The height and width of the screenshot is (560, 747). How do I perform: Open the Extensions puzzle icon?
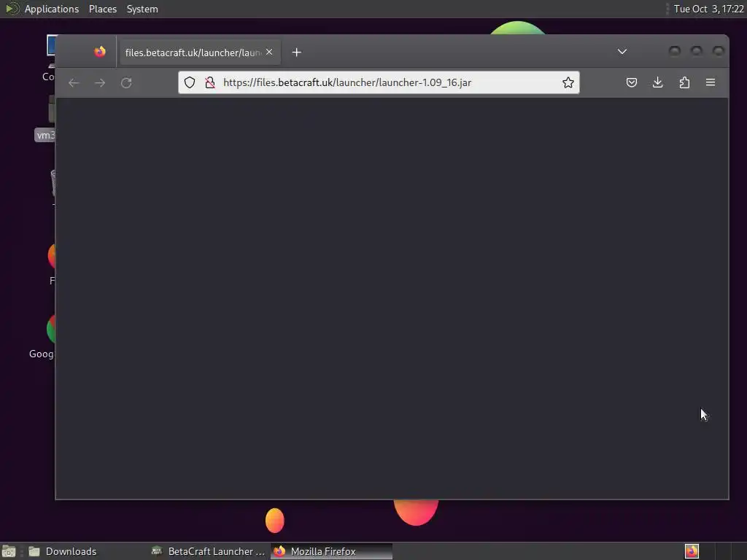[684, 82]
